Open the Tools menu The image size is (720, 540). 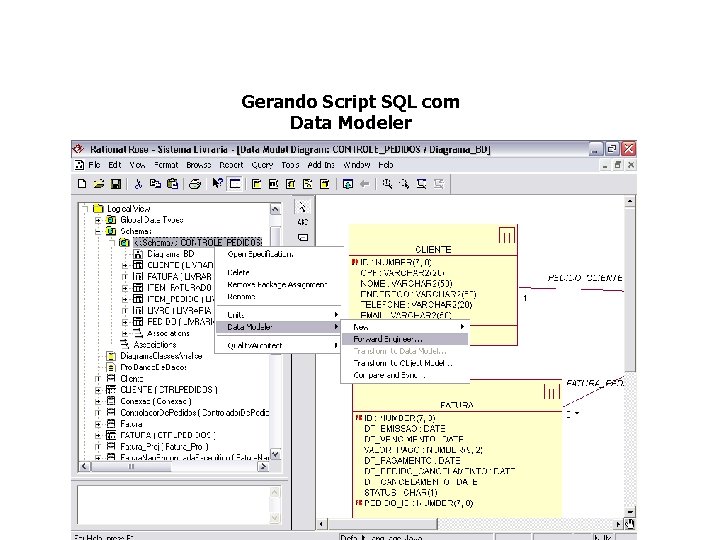[x=290, y=165]
